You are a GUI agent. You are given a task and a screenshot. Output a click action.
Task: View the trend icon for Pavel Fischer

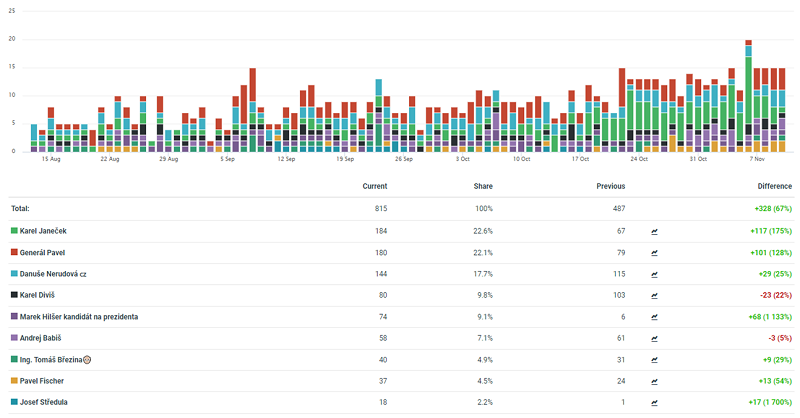(654, 381)
